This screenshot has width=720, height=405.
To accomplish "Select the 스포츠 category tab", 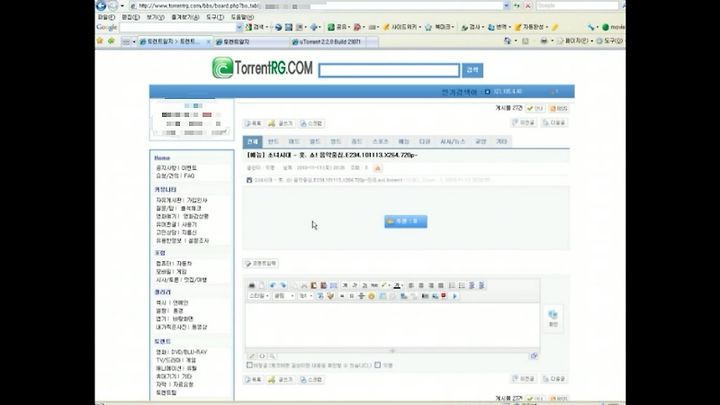I will pos(380,141).
